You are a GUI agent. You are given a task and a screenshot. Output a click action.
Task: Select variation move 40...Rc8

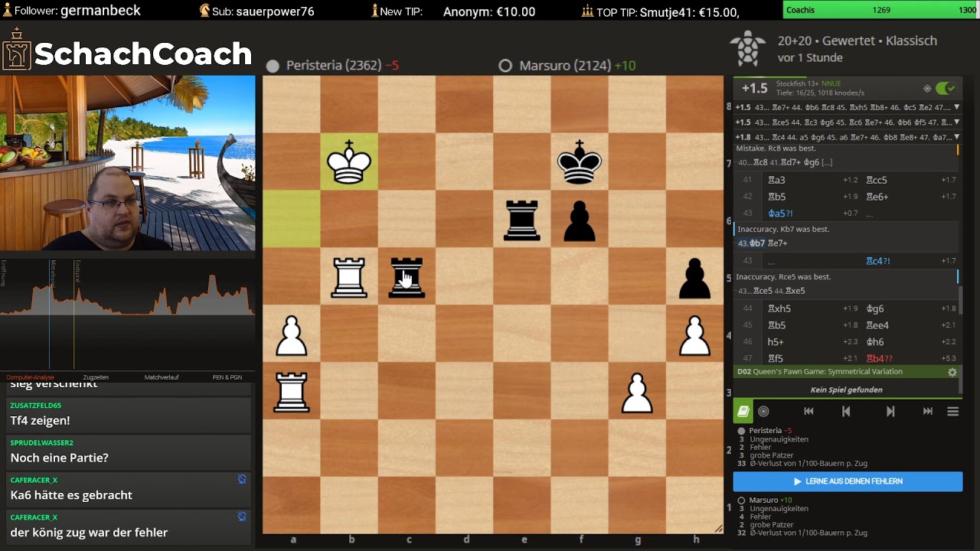(753, 162)
